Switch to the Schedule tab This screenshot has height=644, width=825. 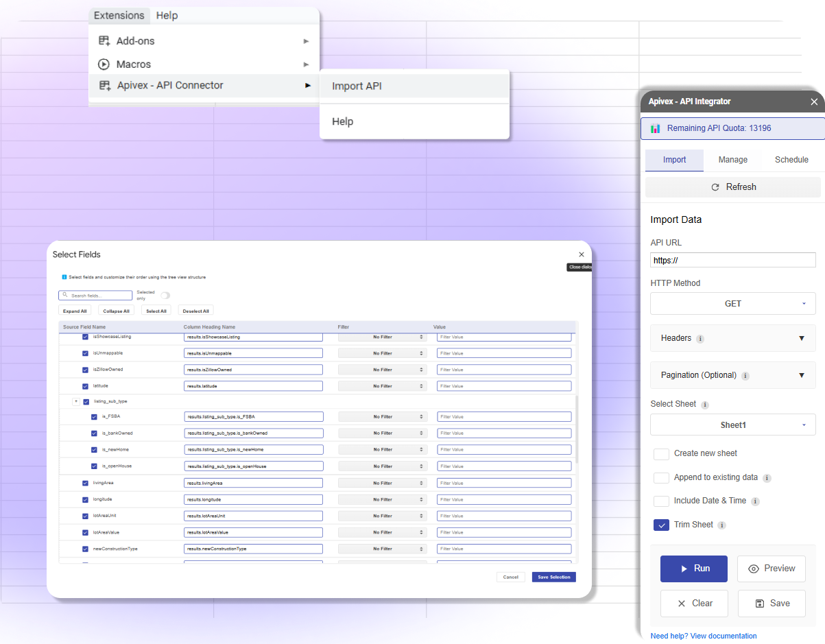tap(791, 160)
